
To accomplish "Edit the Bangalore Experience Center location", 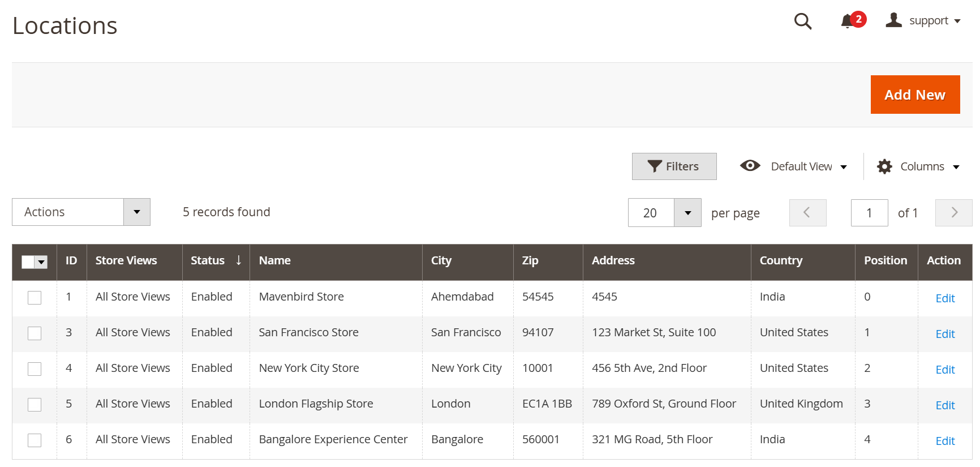I will point(945,441).
